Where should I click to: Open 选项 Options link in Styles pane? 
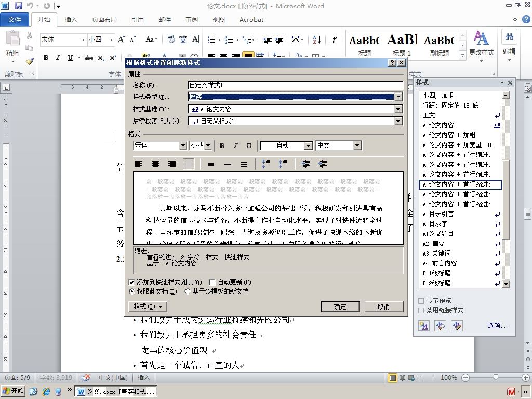coord(498,326)
